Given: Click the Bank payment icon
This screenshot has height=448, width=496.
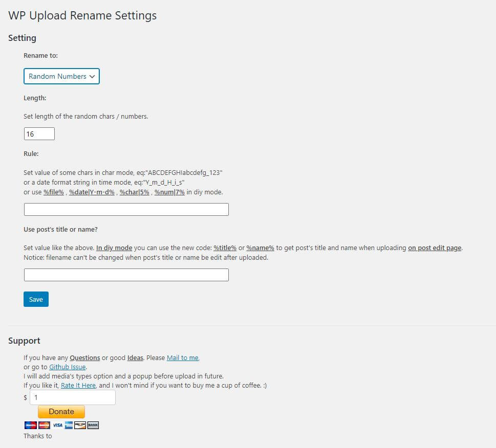Looking at the screenshot, I should click(93, 425).
